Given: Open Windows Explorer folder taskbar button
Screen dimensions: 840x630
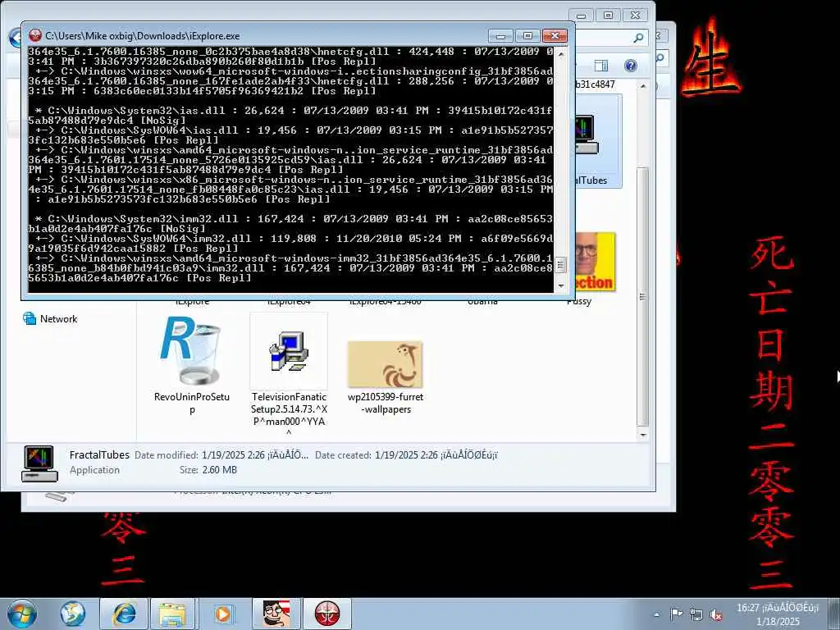Looking at the screenshot, I should 172,614.
